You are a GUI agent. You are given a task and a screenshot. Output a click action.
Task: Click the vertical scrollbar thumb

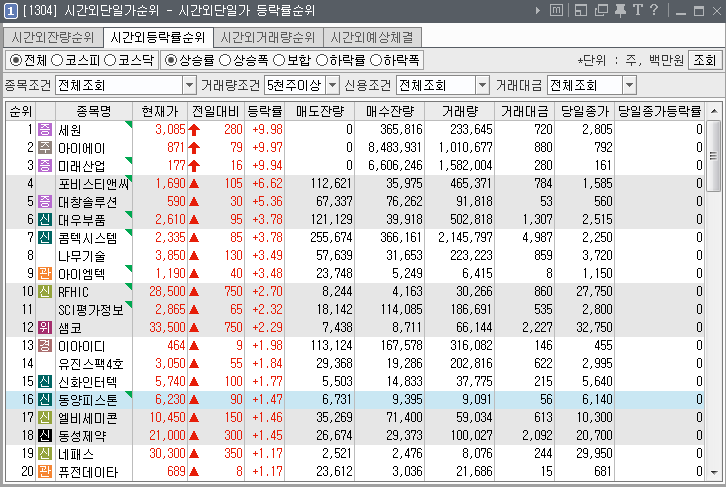[x=713, y=156]
